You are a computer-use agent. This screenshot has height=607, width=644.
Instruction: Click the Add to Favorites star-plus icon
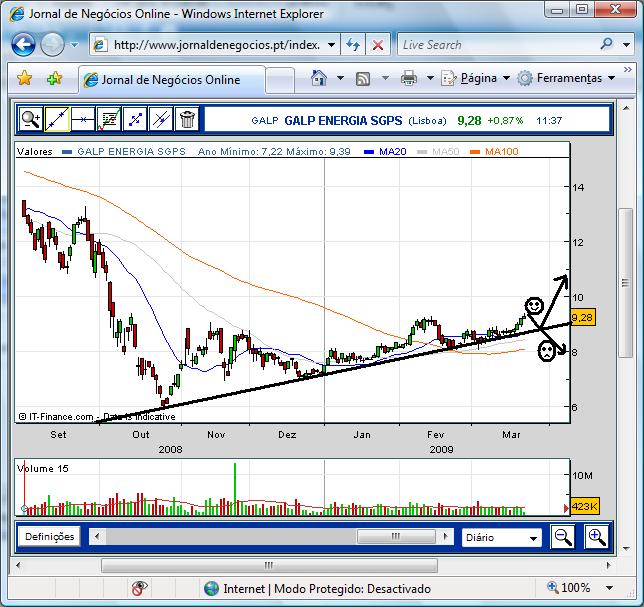pos(54,78)
